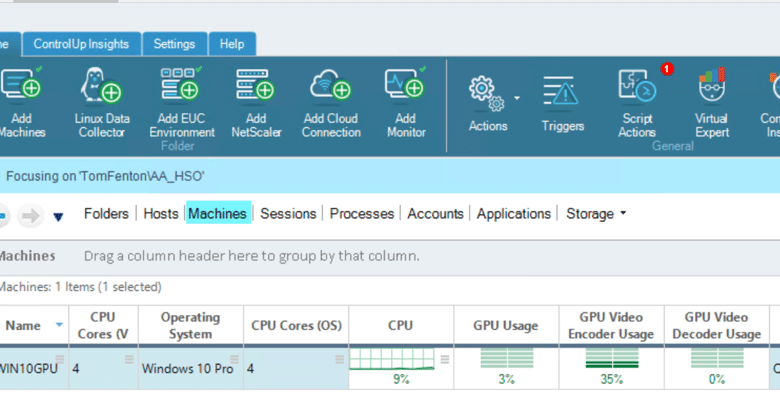Click the Windows 10 Pro cell
This screenshot has height=408, width=780.
pos(191,368)
